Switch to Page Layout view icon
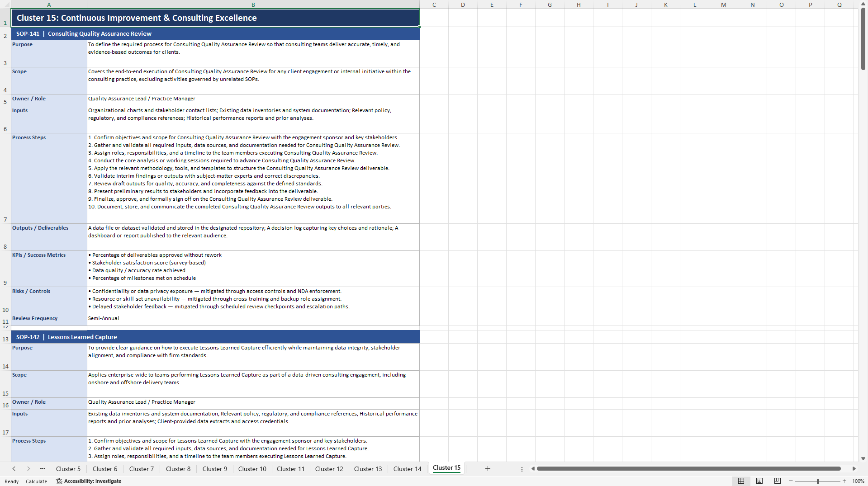868x486 pixels. click(x=759, y=481)
